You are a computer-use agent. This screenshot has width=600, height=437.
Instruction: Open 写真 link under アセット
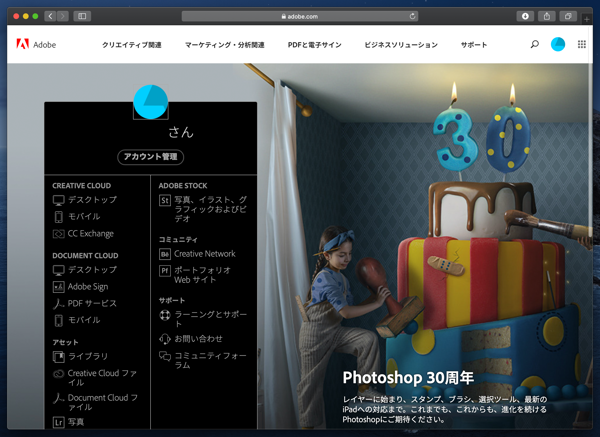pos(76,422)
